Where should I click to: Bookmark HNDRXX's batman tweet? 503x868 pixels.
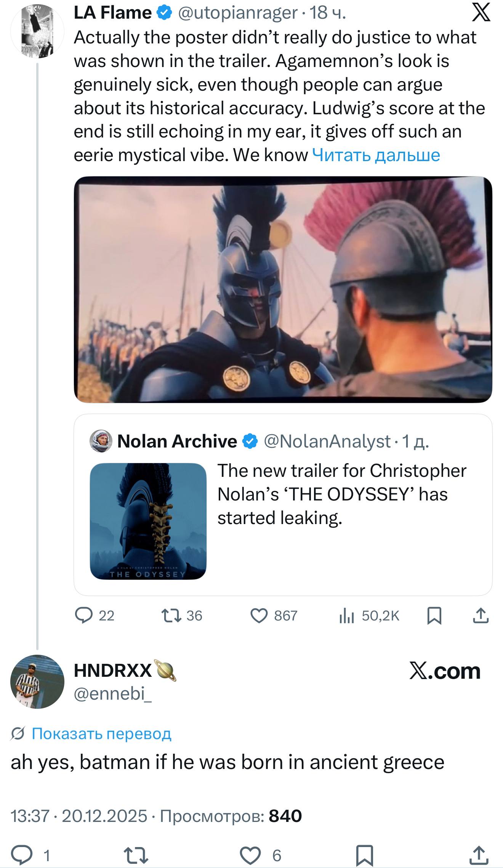[x=364, y=855]
